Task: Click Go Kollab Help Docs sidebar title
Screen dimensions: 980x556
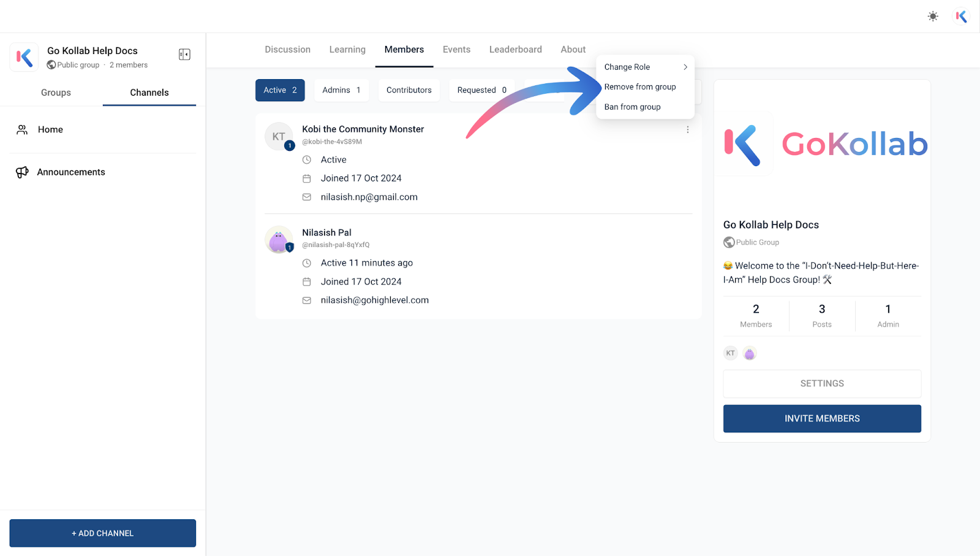Action: pyautogui.click(x=92, y=51)
